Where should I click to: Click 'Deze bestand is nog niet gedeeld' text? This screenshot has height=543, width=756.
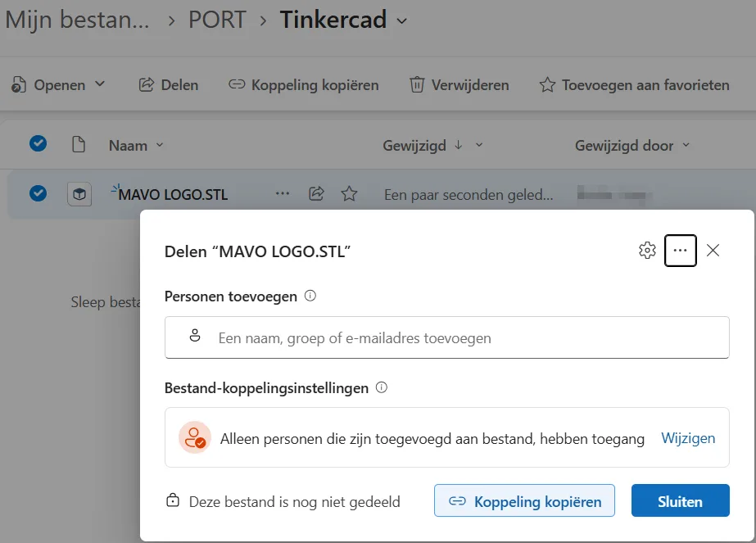[x=295, y=501]
